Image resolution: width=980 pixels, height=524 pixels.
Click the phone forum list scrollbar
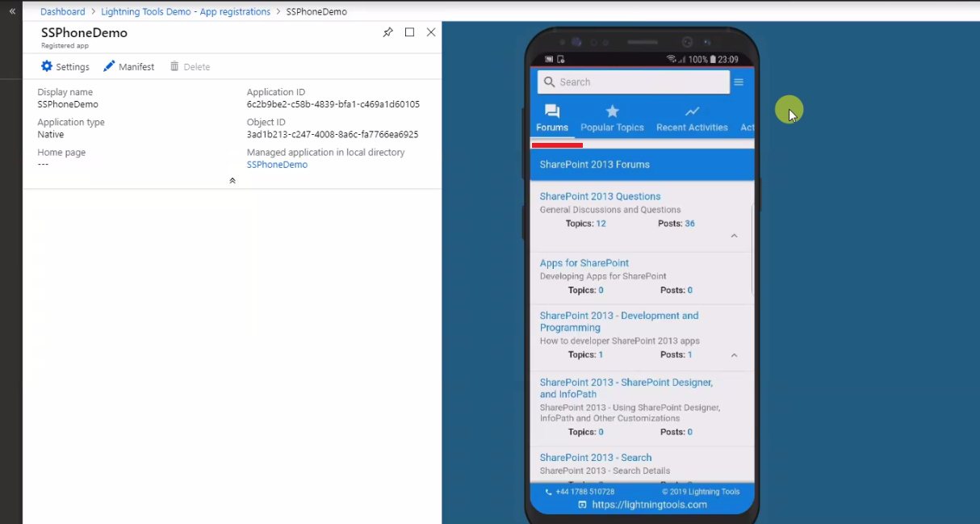[x=752, y=249]
